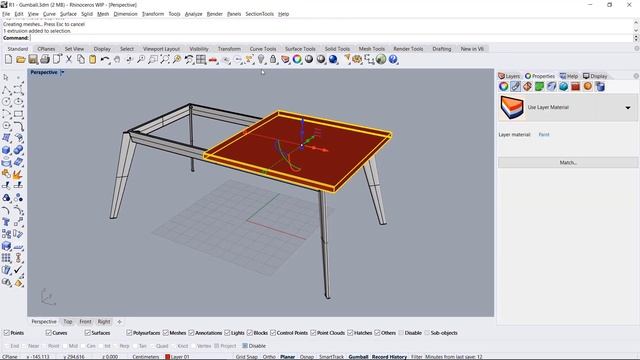Click the Paint layer material link

(544, 134)
